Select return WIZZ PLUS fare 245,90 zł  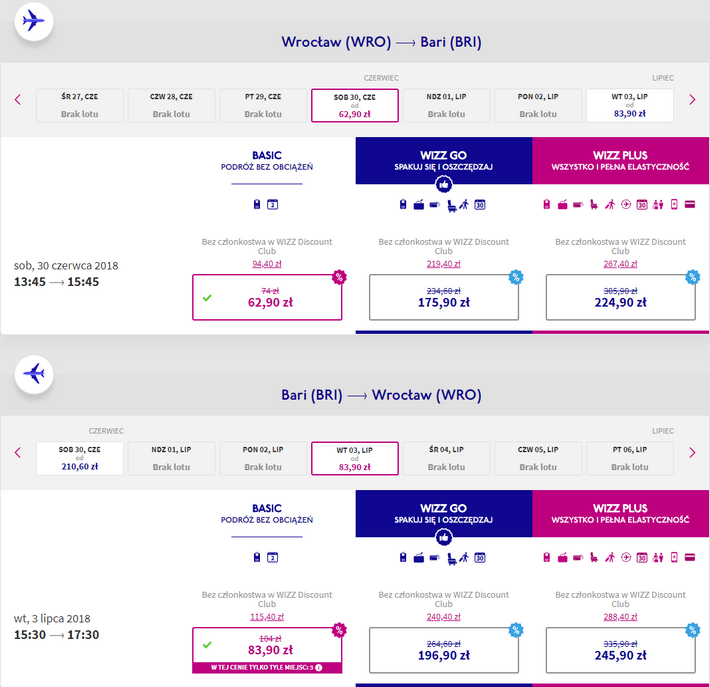click(x=620, y=650)
